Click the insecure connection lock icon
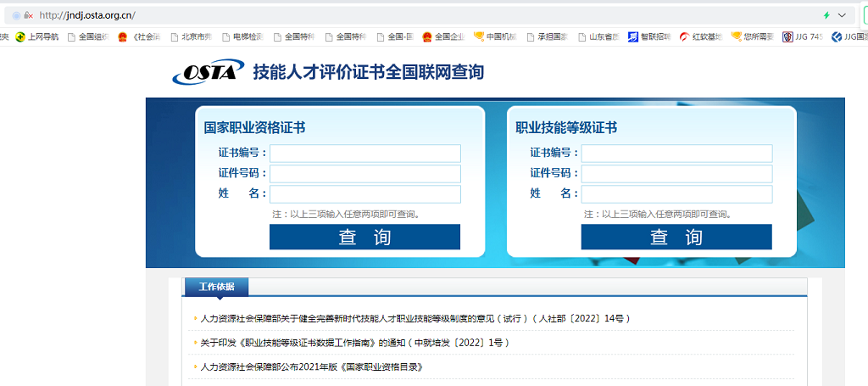868x386 pixels. [x=28, y=15]
